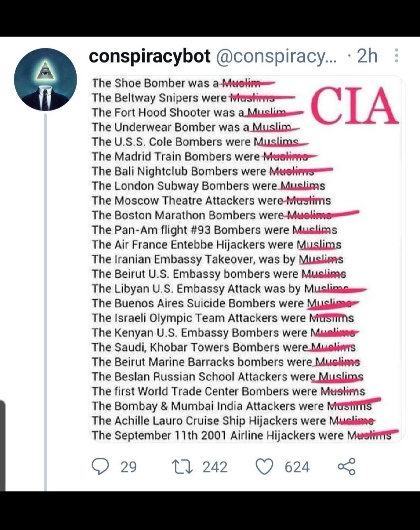Retweet using the retweet arrows icon
This screenshot has height=530, width=420.
click(x=182, y=467)
